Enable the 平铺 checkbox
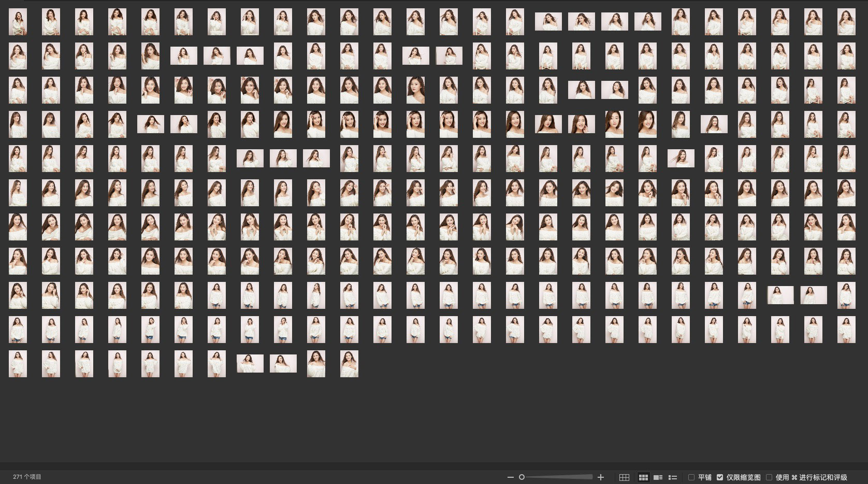This screenshot has width=868, height=484. [691, 477]
